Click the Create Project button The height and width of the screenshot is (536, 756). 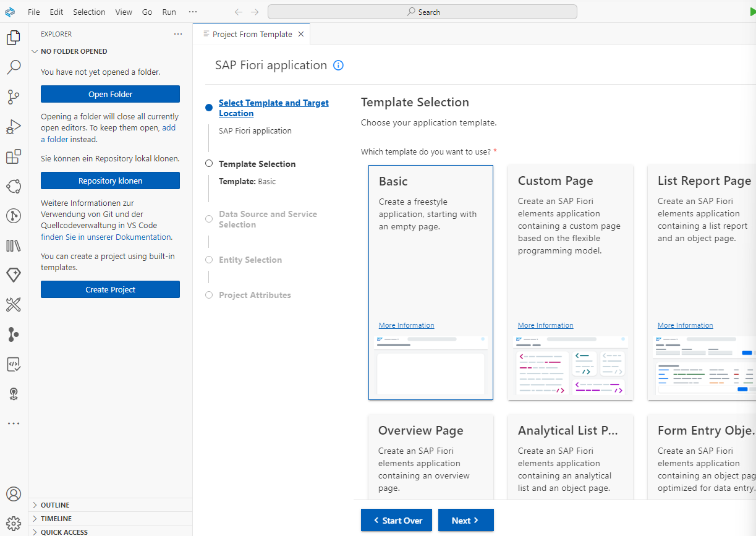pyautogui.click(x=110, y=289)
